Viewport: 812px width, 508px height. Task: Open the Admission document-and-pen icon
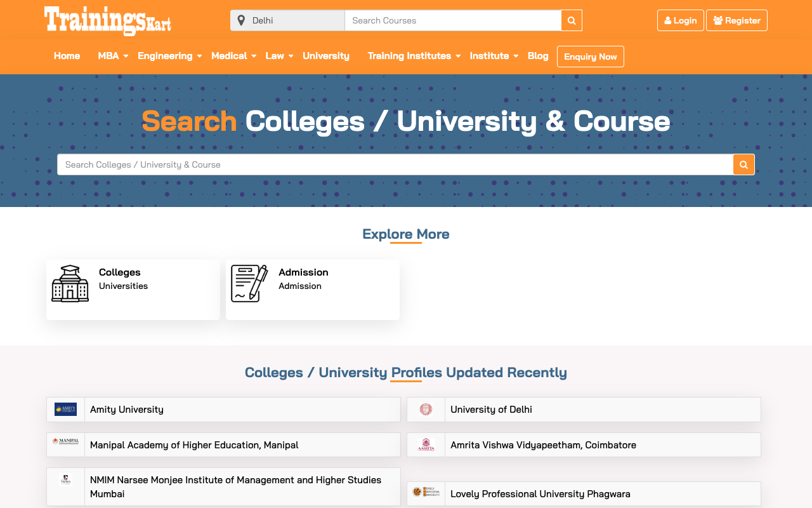249,283
